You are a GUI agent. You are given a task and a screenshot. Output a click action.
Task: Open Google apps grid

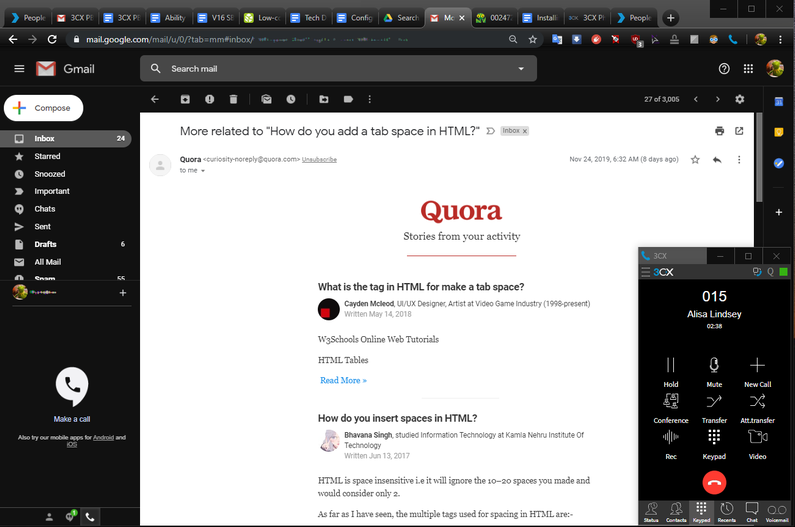tap(748, 68)
